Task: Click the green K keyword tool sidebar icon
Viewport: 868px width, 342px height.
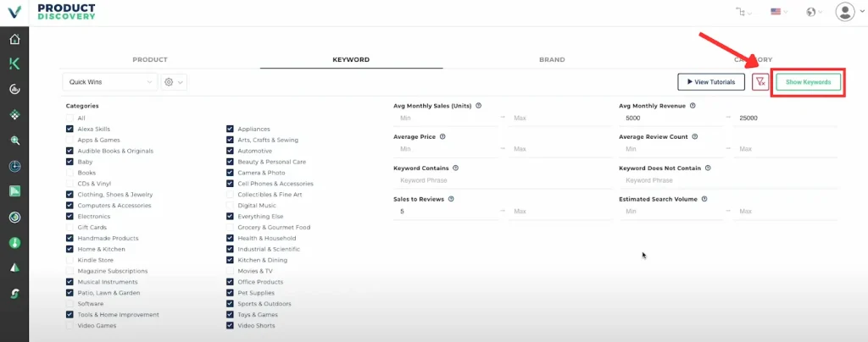Action: click(x=15, y=64)
